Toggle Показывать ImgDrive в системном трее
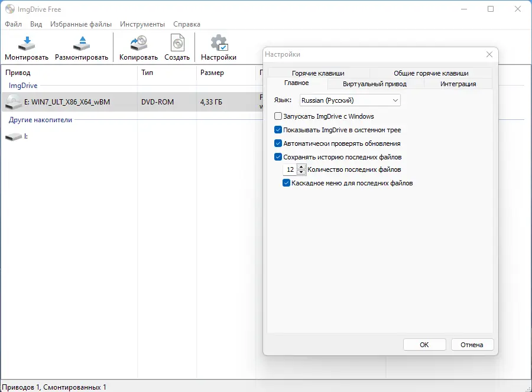Image resolution: width=532 pixels, height=392 pixels. (278, 130)
